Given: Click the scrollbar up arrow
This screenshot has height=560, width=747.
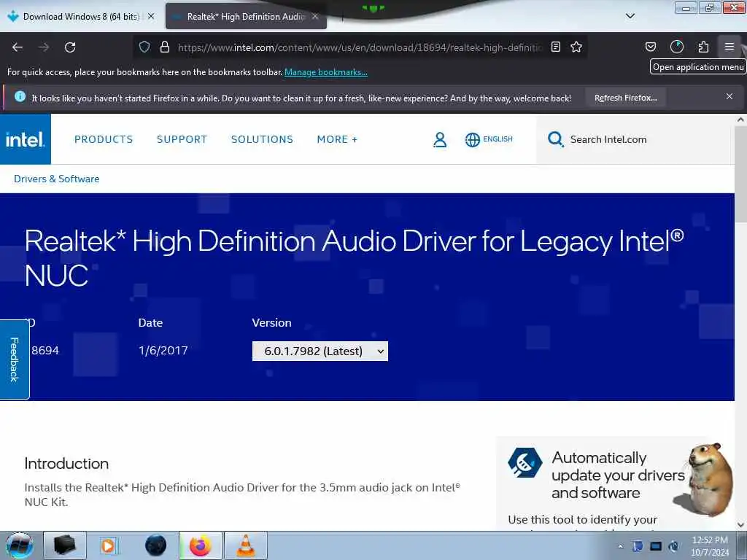Looking at the screenshot, I should click(741, 120).
